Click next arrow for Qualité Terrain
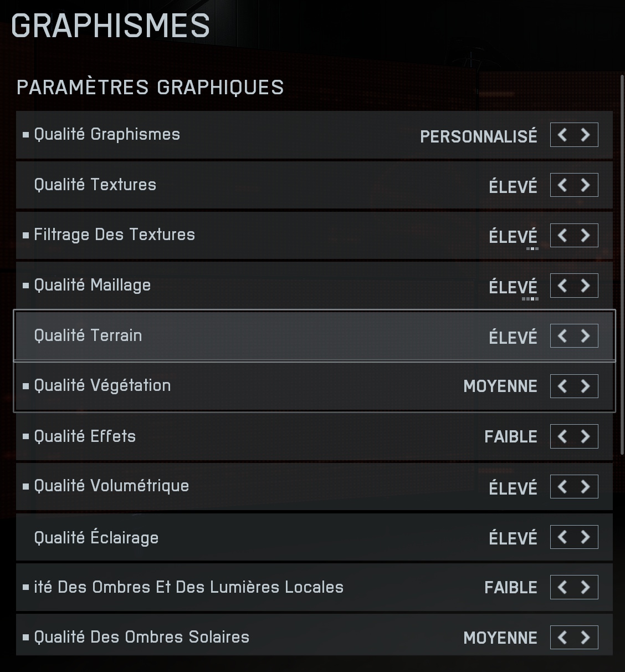The image size is (625, 672). point(586,336)
